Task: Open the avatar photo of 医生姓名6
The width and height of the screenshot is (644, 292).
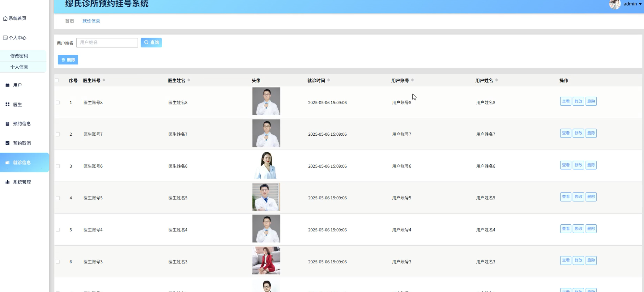Action: click(x=266, y=165)
